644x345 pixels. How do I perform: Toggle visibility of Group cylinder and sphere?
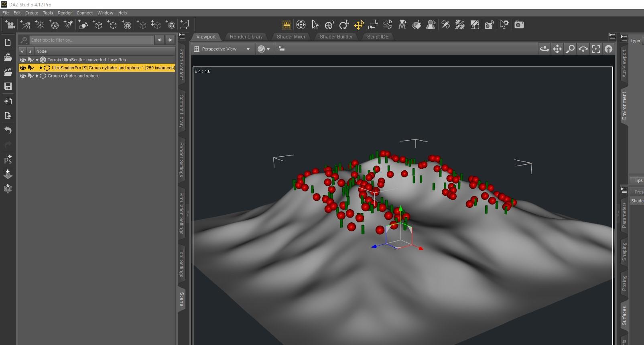coord(23,76)
